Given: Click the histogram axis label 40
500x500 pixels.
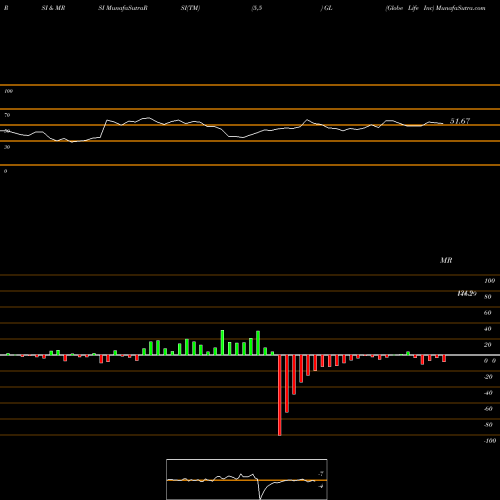Looking at the screenshot, I should click(x=488, y=329).
